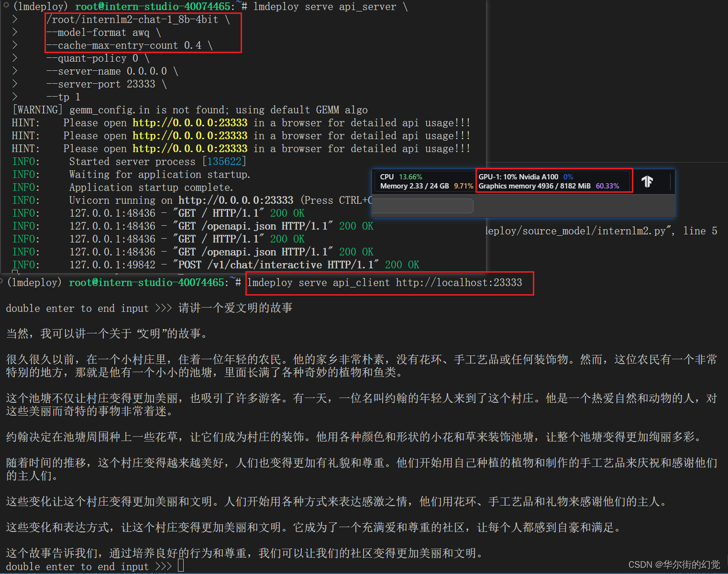Click the 9.71% memory percentage

(x=463, y=186)
